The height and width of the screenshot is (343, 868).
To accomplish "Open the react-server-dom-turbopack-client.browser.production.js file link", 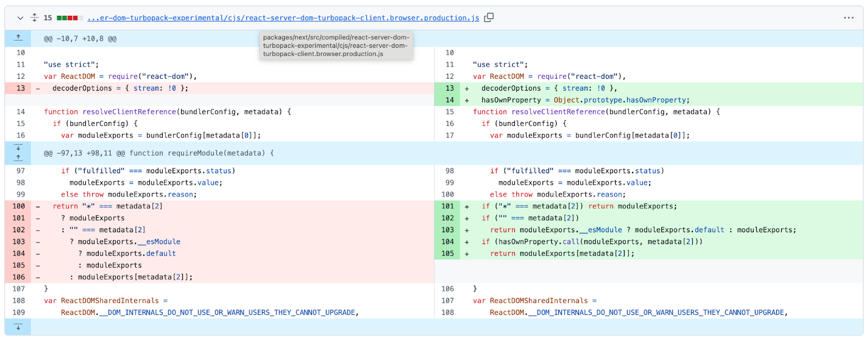I will (x=283, y=18).
